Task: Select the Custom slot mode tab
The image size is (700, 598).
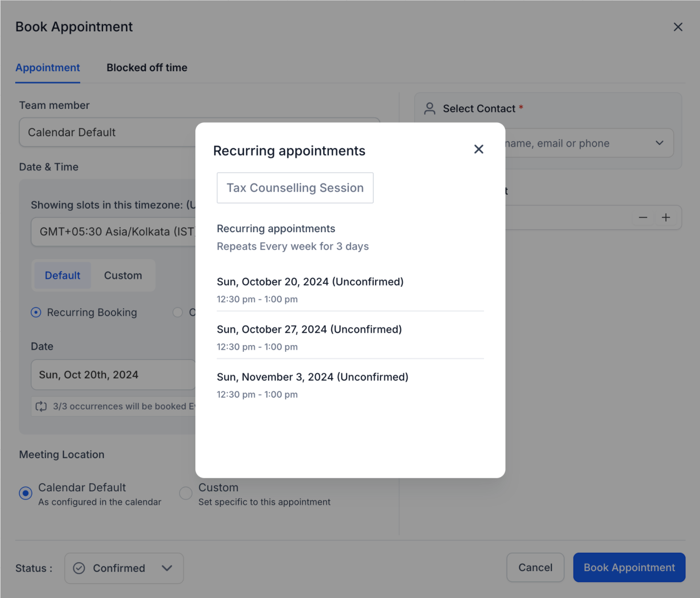Action: coord(123,276)
